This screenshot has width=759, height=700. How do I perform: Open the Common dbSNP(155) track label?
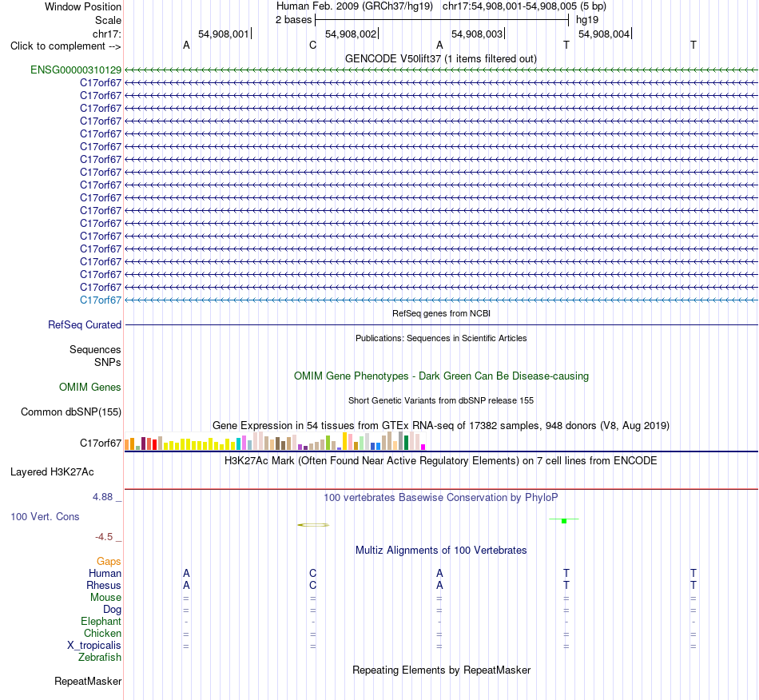(71, 412)
